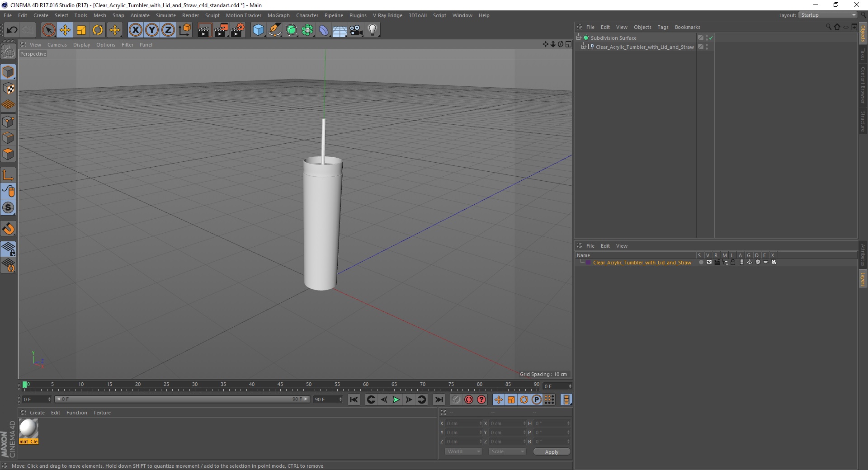Viewport: 868px width, 470px height.
Task: Toggle X axis lock
Action: tap(135, 30)
